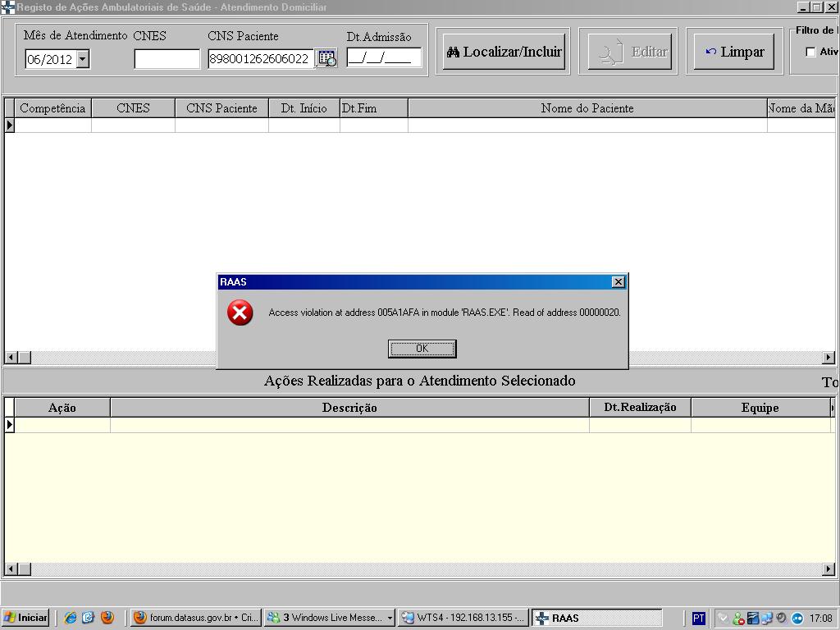Open Internet Explorer from quick launch
The image size is (840, 630).
(71, 618)
